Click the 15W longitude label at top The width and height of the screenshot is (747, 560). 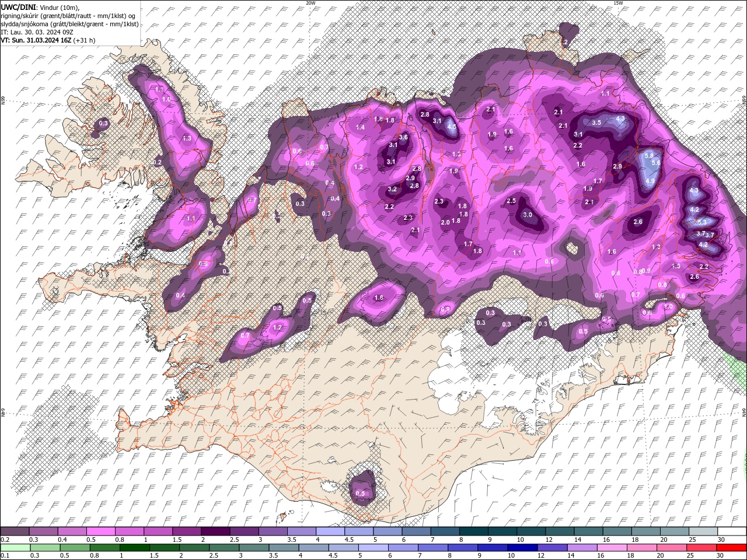(618, 3)
